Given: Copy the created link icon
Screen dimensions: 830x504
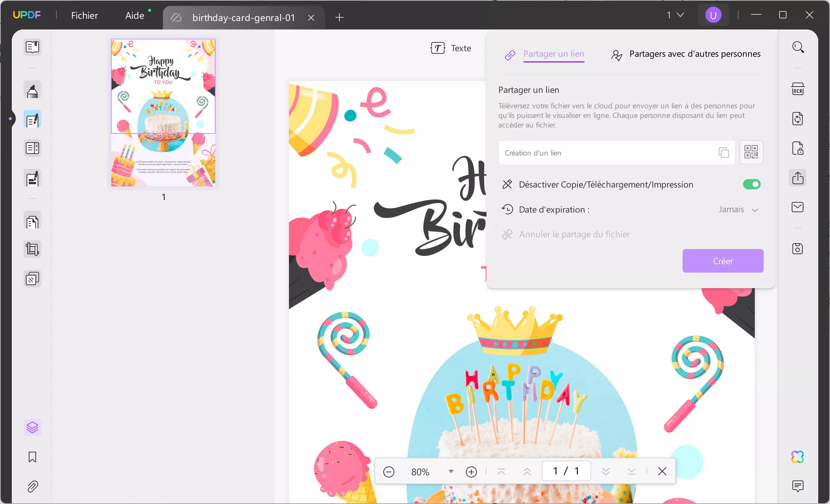Looking at the screenshot, I should (x=723, y=153).
